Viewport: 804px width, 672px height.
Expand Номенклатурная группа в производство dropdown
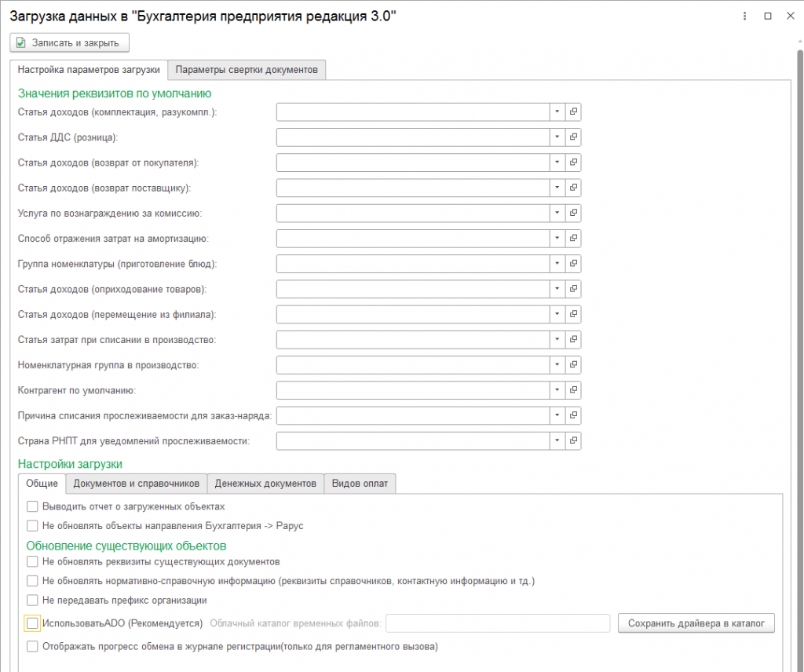[x=557, y=365]
